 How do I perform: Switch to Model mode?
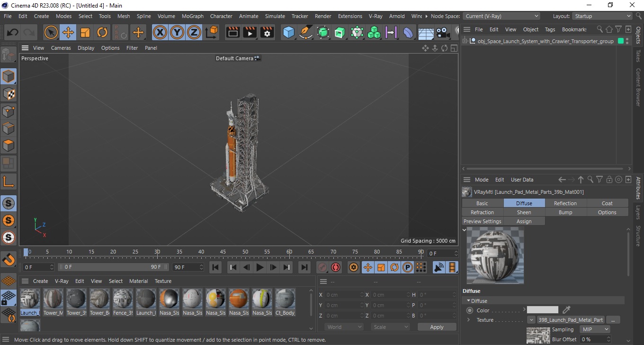9,76
